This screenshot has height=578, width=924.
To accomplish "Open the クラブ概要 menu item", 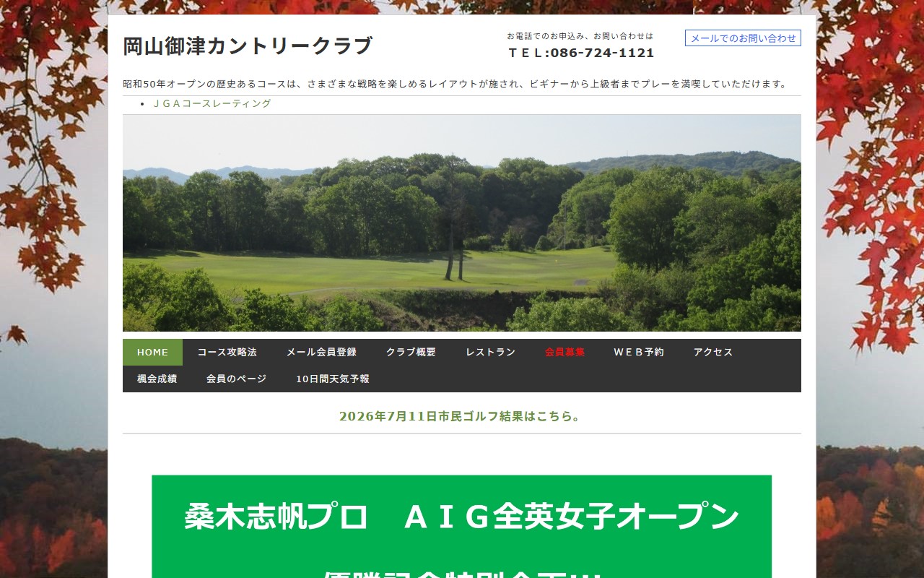I will pos(411,353).
